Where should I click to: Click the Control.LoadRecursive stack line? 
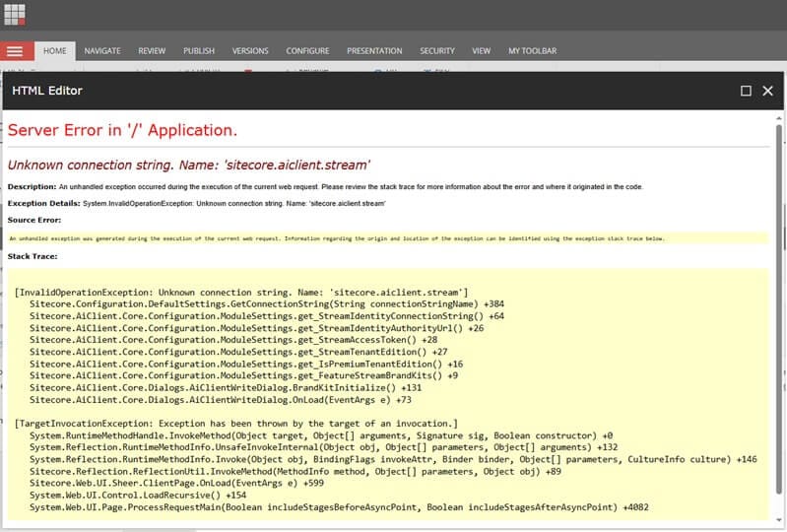point(138,495)
